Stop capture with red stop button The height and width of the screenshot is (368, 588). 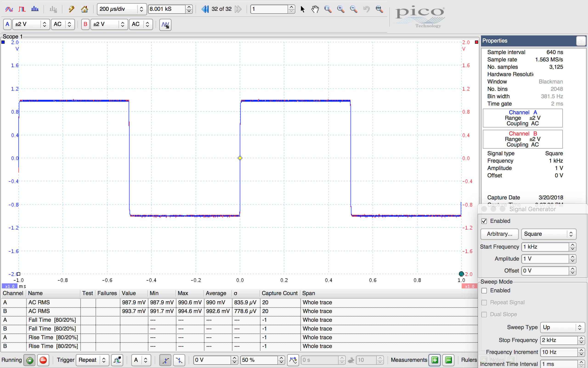pos(43,360)
